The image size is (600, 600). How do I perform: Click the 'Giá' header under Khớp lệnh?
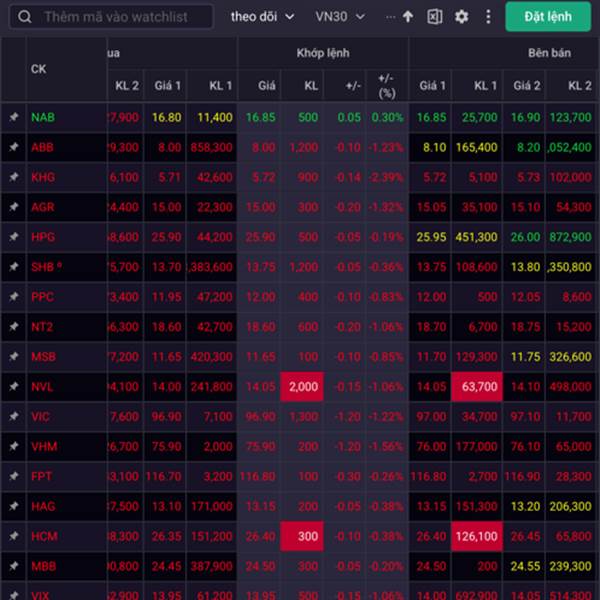[266, 85]
